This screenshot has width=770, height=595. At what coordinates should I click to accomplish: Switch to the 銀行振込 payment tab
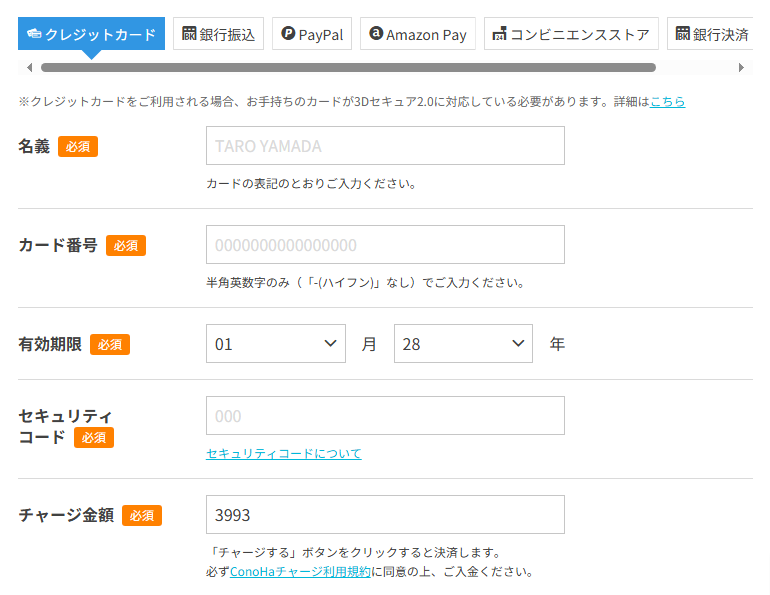click(219, 34)
